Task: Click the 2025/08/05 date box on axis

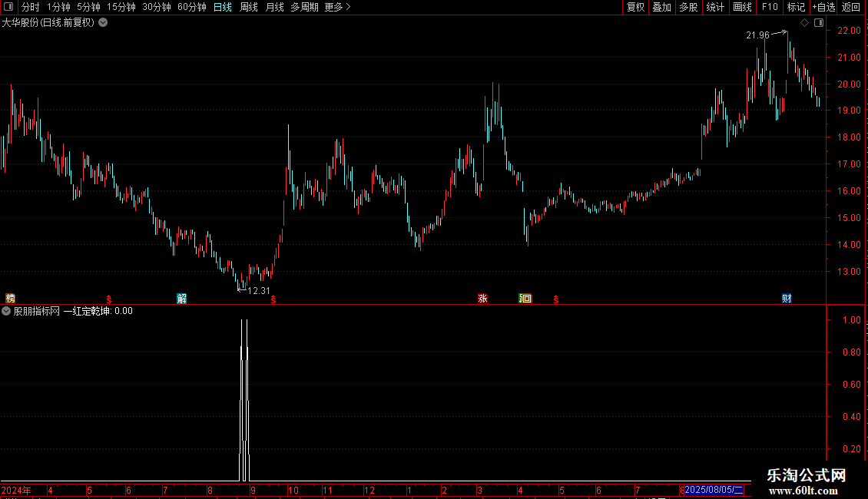Action: [x=714, y=490]
